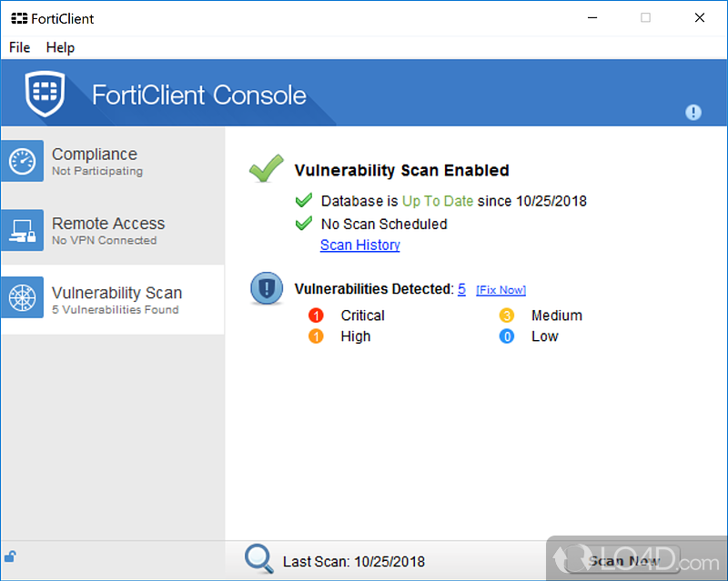The width and height of the screenshot is (728, 581).
Task: Click the orange High count badge
Action: point(317,336)
